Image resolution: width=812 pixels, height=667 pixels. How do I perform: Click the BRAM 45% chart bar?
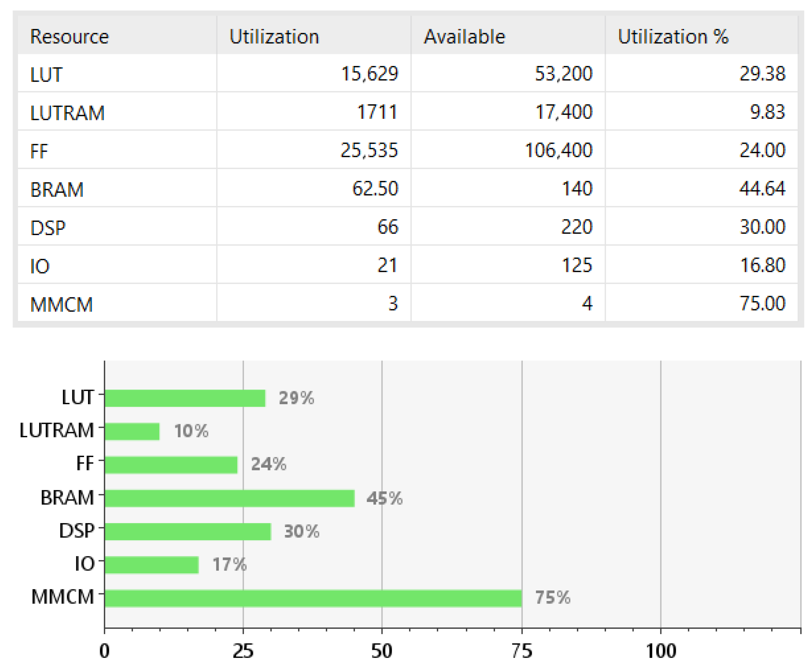click(229, 498)
